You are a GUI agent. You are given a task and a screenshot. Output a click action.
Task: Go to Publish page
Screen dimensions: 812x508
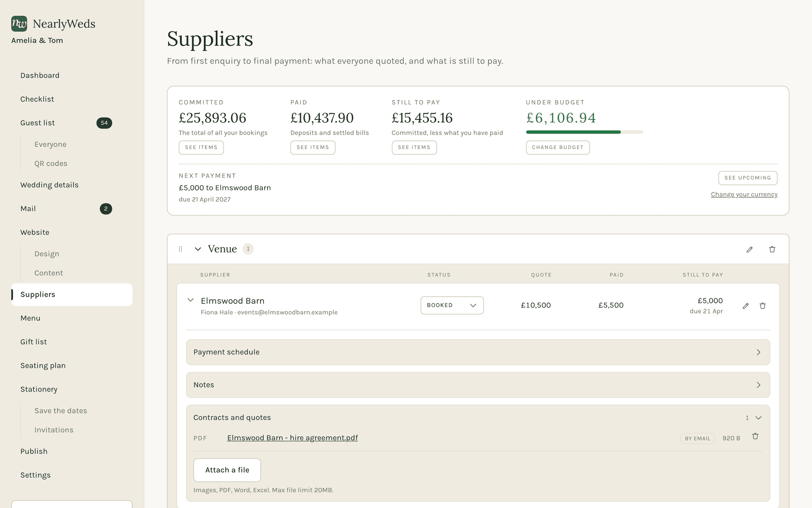click(34, 451)
